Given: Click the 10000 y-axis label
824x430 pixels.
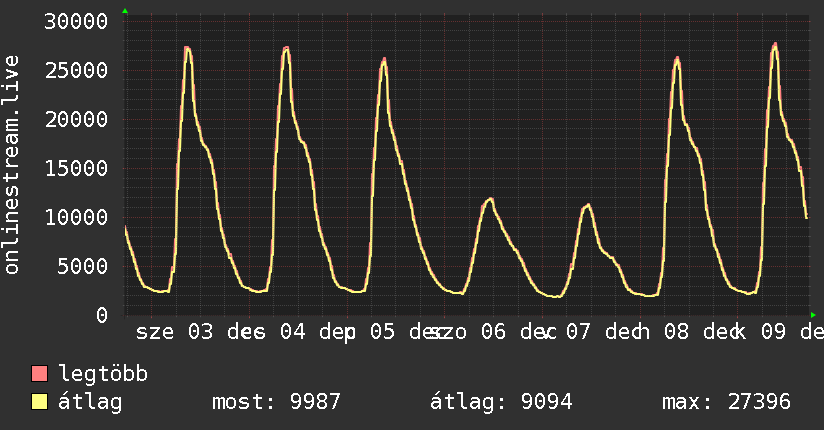Looking at the screenshot, I should [76, 217].
